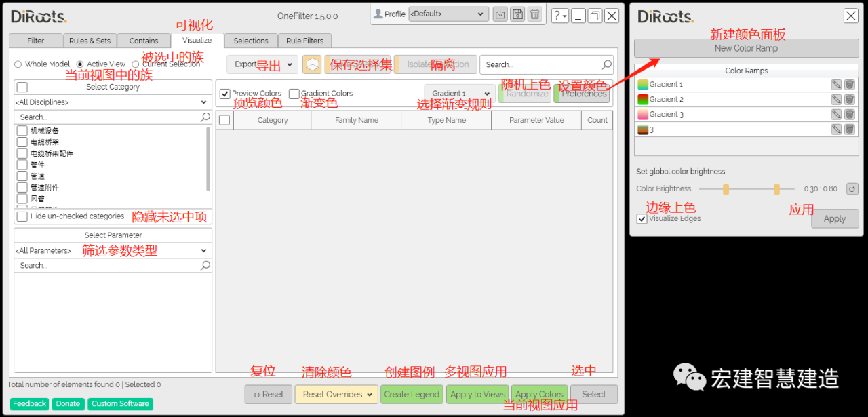Select the Whole Model radio button
Screen dimensions: 868x417
pos(18,64)
